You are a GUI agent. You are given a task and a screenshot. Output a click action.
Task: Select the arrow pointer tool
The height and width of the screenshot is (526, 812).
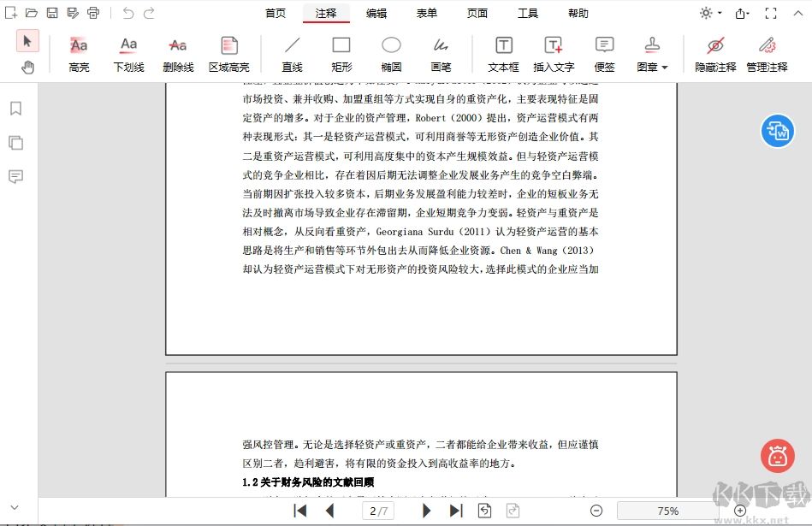[x=27, y=41]
